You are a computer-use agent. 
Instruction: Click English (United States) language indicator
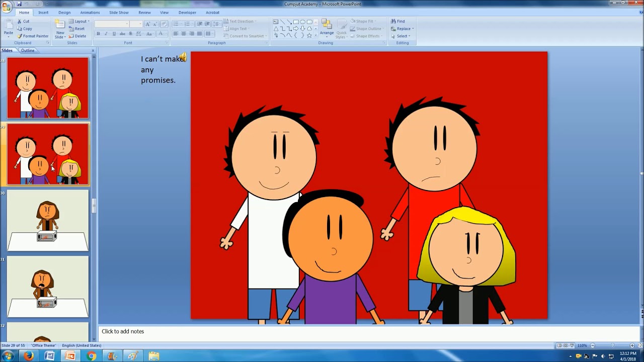tap(82, 345)
